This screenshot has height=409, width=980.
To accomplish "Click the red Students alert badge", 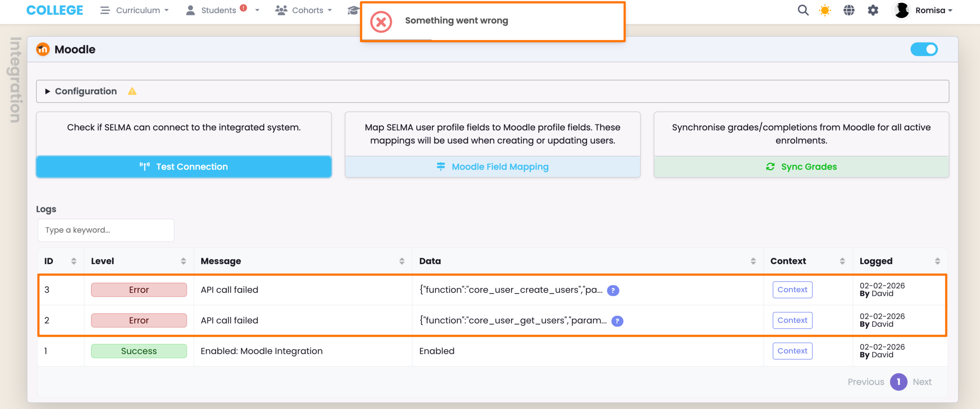I will [243, 8].
